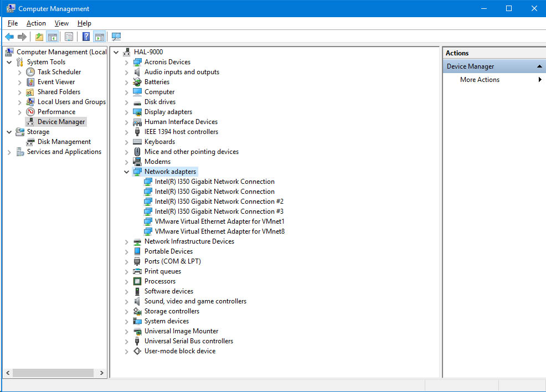Collapse the System Tools node
The width and height of the screenshot is (546, 392).
pyautogui.click(x=9, y=62)
